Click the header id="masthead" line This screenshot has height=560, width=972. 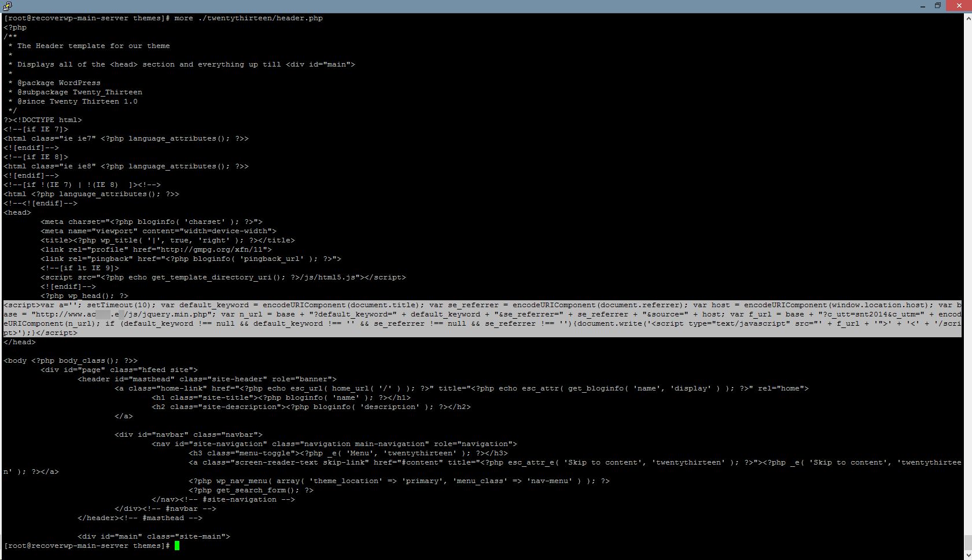click(x=207, y=379)
